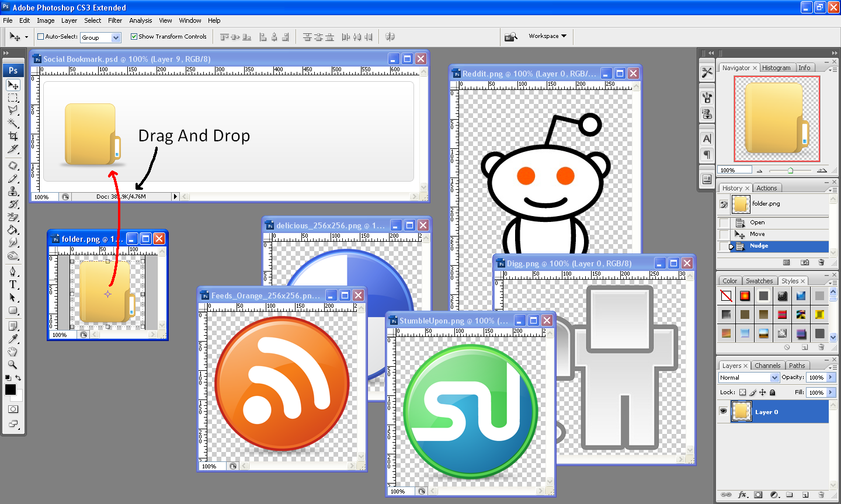Toggle Lock image pixels brush icon

point(753,392)
